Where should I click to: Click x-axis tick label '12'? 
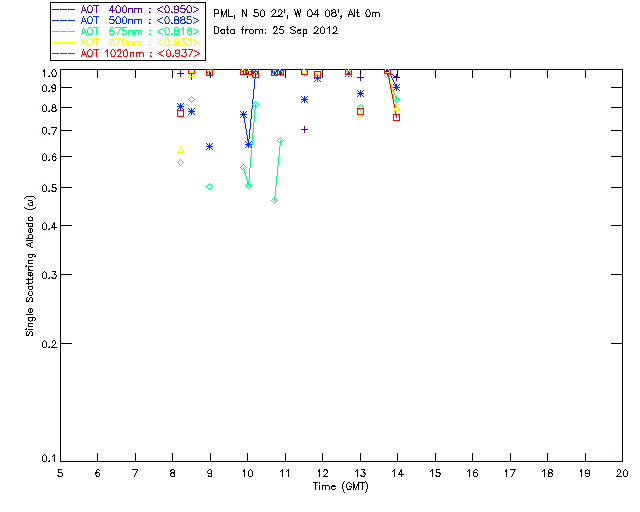click(x=322, y=473)
